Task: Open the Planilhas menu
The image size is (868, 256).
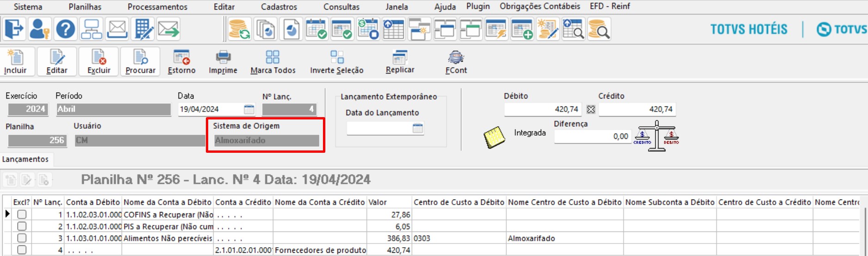Action: [85, 7]
